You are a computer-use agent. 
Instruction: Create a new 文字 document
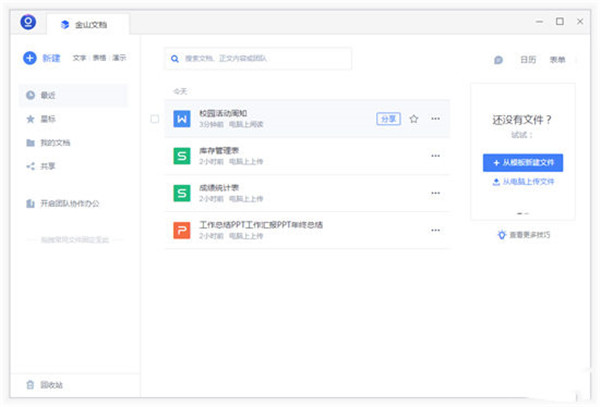79,58
